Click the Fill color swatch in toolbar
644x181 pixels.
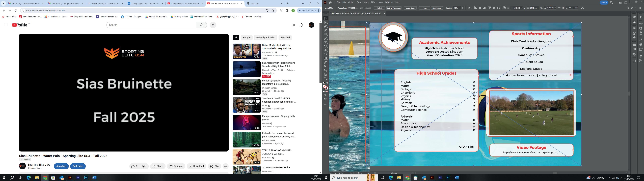click(x=325, y=86)
